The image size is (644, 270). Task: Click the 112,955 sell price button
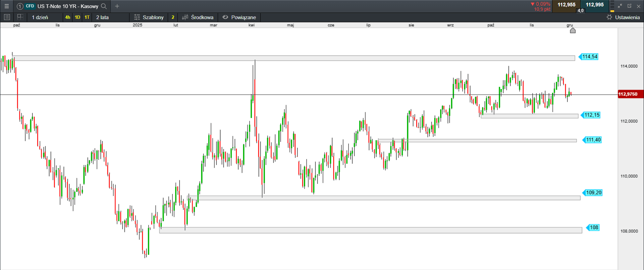566,5
